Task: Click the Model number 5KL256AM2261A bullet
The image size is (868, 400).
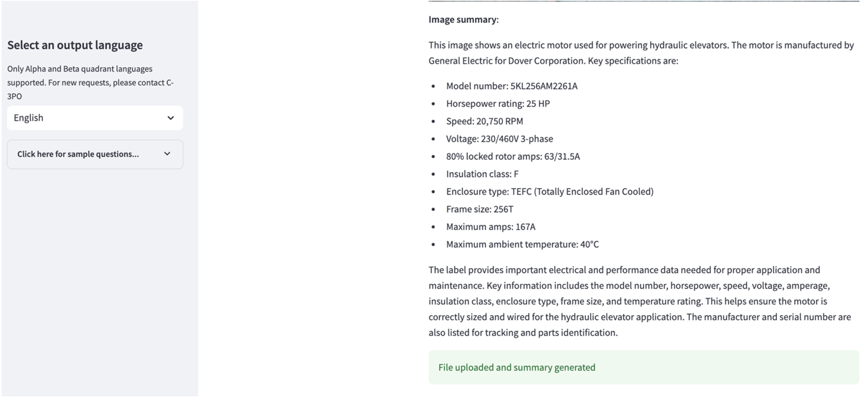Action: coord(511,86)
